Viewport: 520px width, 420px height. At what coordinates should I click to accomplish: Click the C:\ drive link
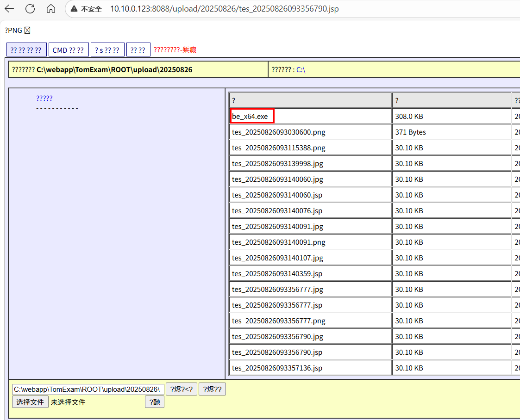coord(301,70)
